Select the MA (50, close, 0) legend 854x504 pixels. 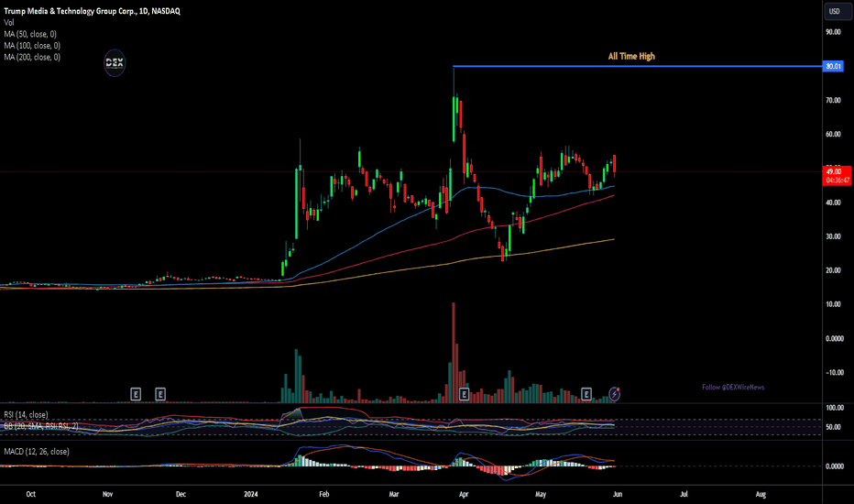(30, 34)
